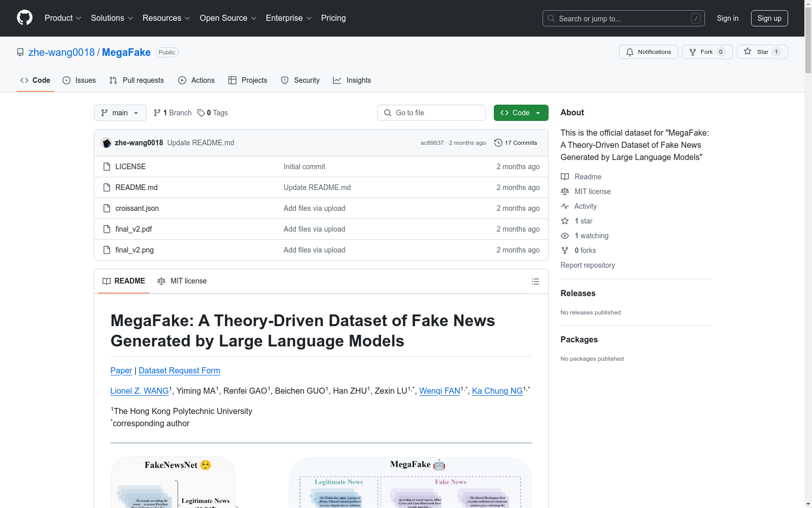The height and width of the screenshot is (508, 812).
Task: Click the pulse icon beside Activity
Action: [x=565, y=206]
